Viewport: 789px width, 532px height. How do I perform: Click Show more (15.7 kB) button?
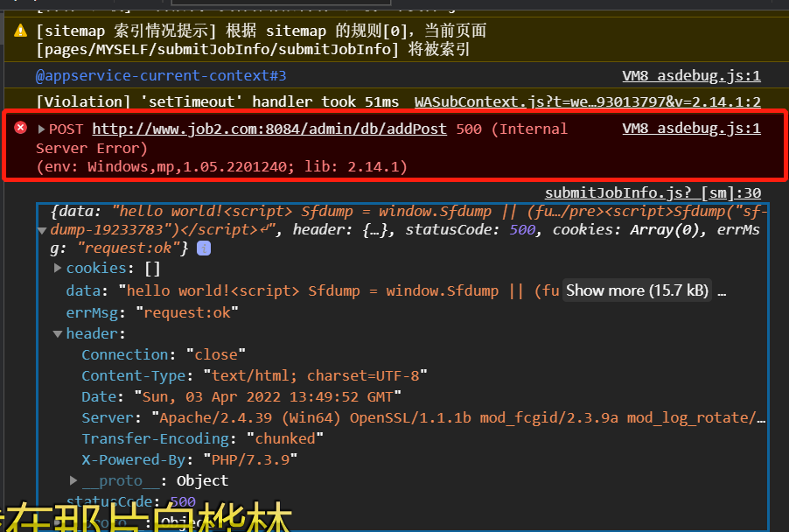tap(637, 290)
